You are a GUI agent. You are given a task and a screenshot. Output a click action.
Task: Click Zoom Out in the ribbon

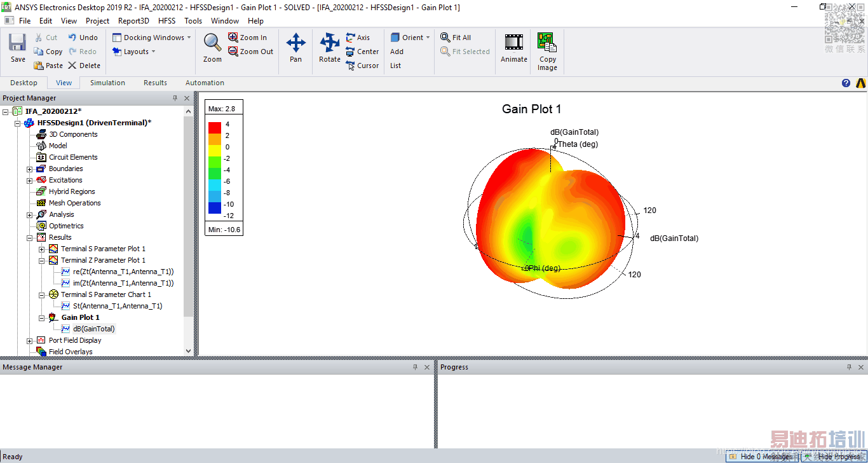pyautogui.click(x=251, y=52)
